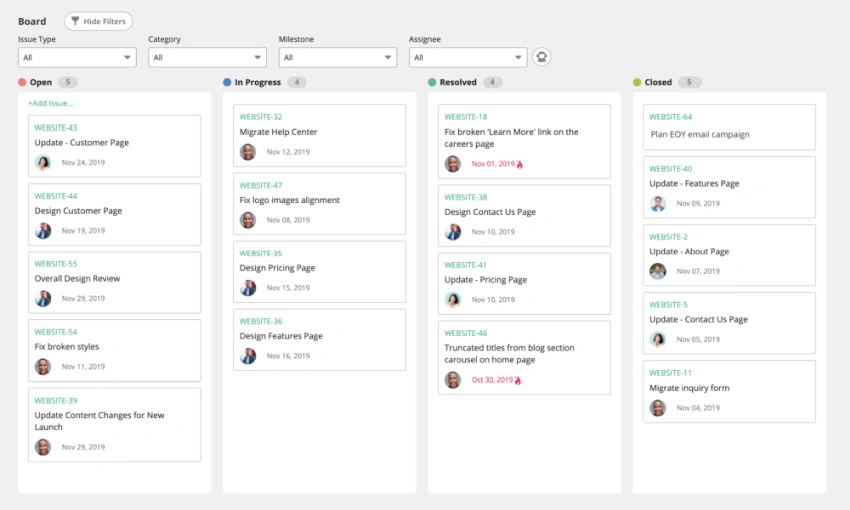Click the 'Overall Design Review' title
This screenshot has height=510, width=850.
pyautogui.click(x=77, y=279)
